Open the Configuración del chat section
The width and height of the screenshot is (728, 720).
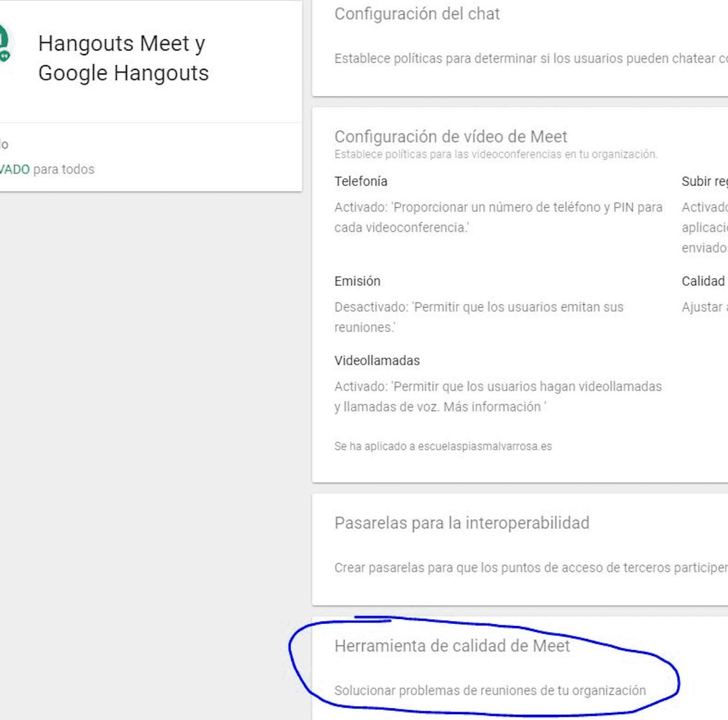click(x=417, y=14)
